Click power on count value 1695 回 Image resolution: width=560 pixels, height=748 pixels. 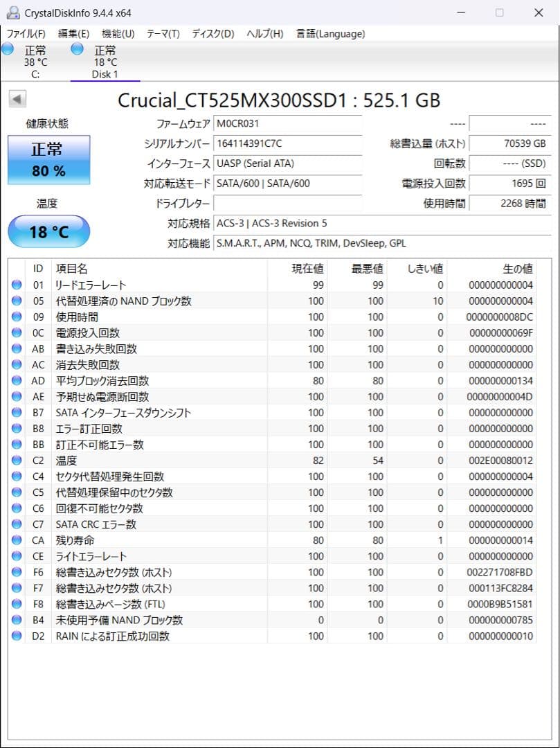pos(510,183)
